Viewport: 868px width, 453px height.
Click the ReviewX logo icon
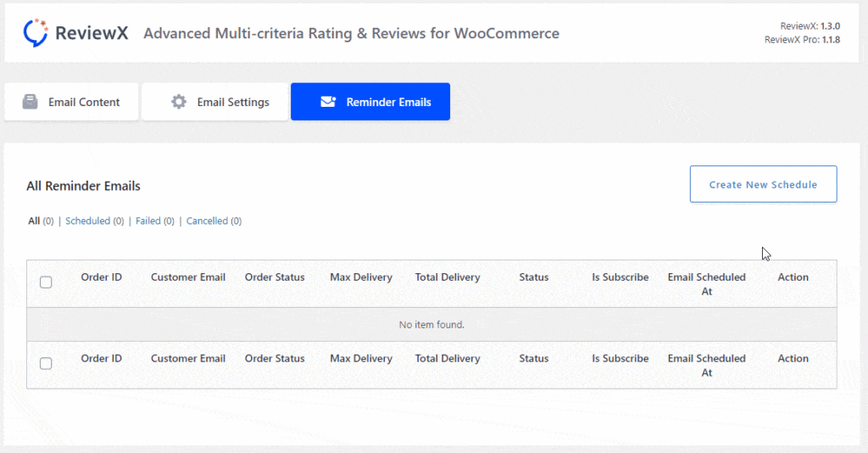[36, 33]
